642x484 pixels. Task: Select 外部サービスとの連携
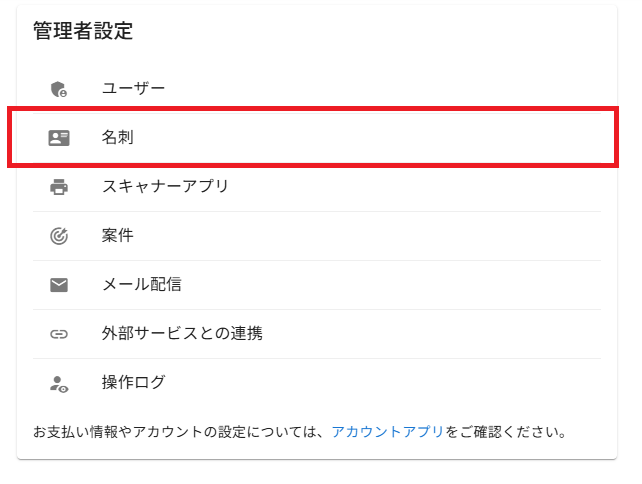(x=182, y=334)
